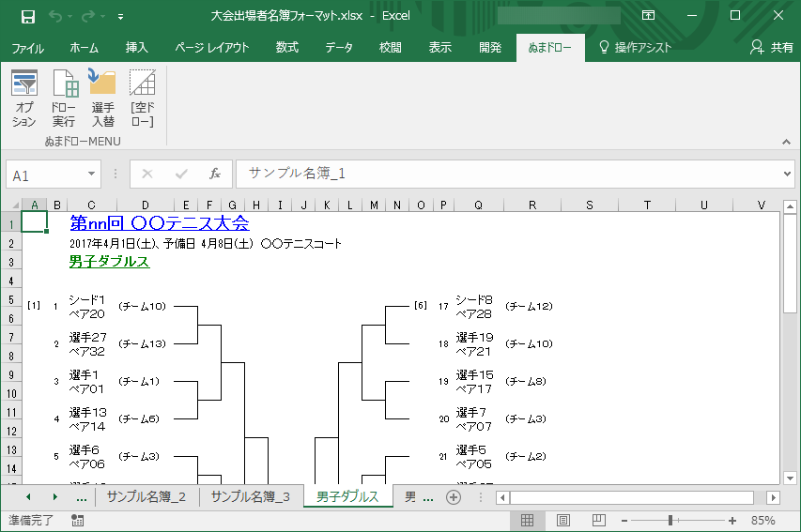Click the 第nn回 〇〇テニス大会 title link
This screenshot has width=801, height=532.
(x=160, y=223)
